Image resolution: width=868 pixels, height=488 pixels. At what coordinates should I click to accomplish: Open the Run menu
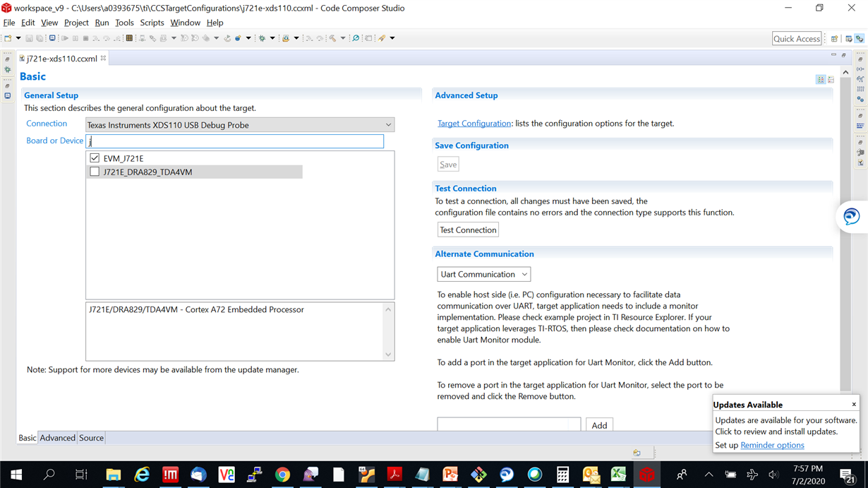click(102, 23)
